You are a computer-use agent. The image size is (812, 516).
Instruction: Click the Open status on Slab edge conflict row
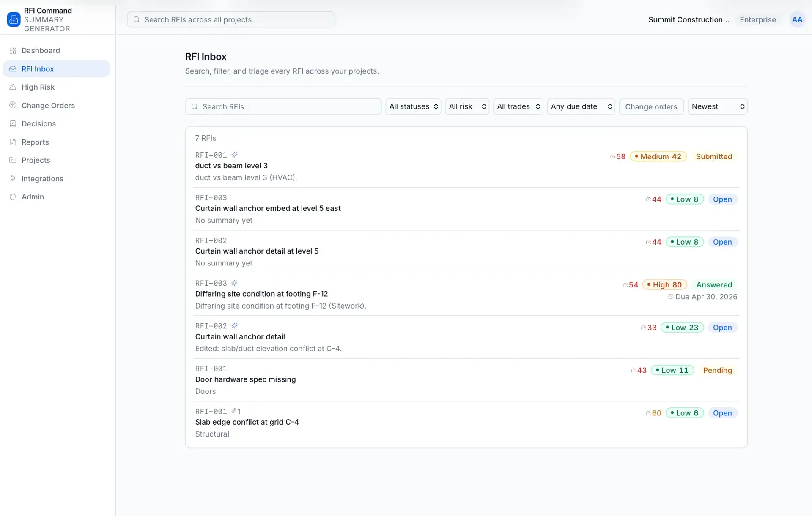click(722, 413)
